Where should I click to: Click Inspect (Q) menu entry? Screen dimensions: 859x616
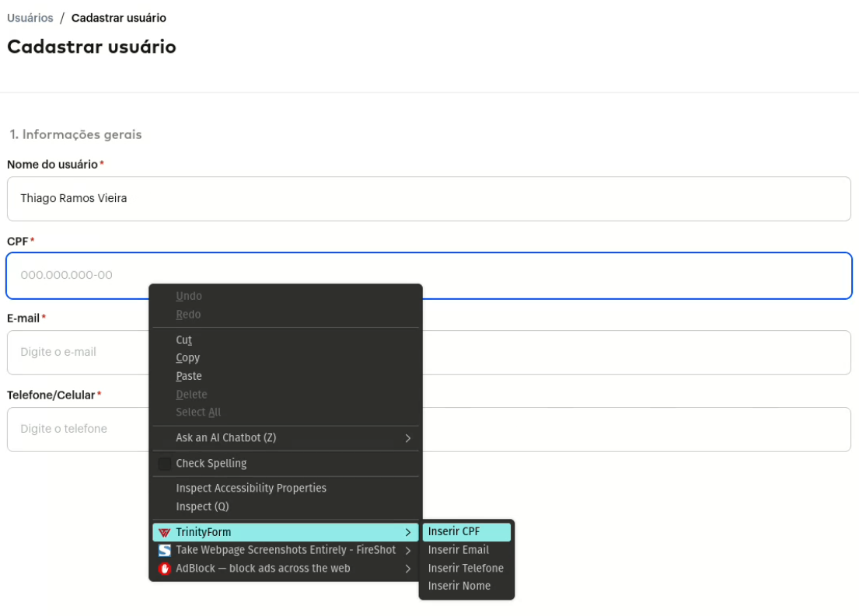pyautogui.click(x=202, y=506)
